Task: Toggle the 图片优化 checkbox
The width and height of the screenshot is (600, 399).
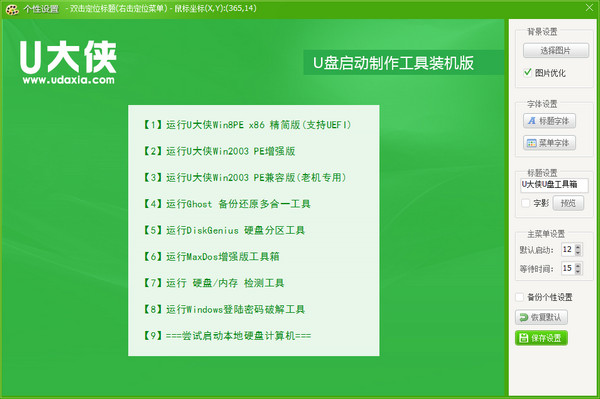Action: [528, 72]
